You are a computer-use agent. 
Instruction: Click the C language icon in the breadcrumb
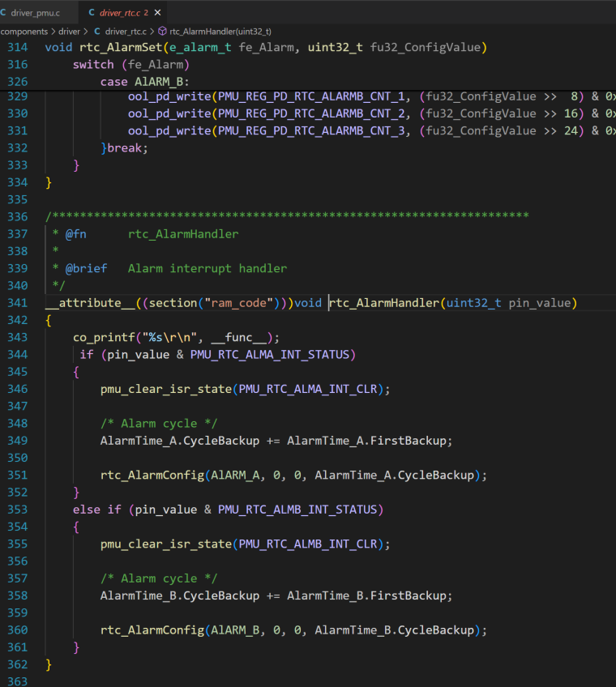click(x=97, y=32)
